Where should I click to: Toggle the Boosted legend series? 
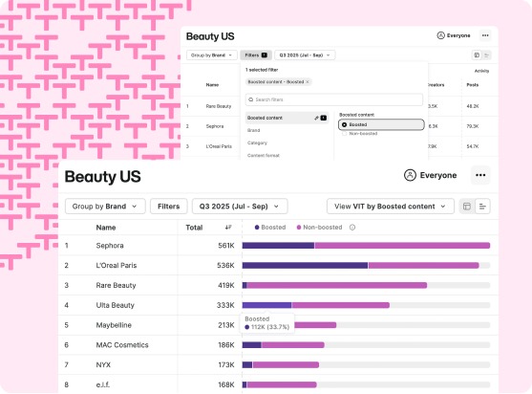(x=270, y=228)
